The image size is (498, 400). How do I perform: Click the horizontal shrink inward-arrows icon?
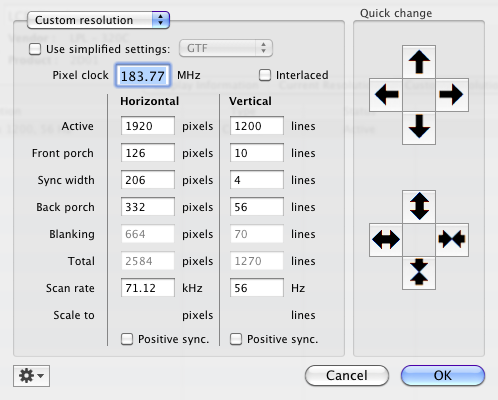coord(452,240)
